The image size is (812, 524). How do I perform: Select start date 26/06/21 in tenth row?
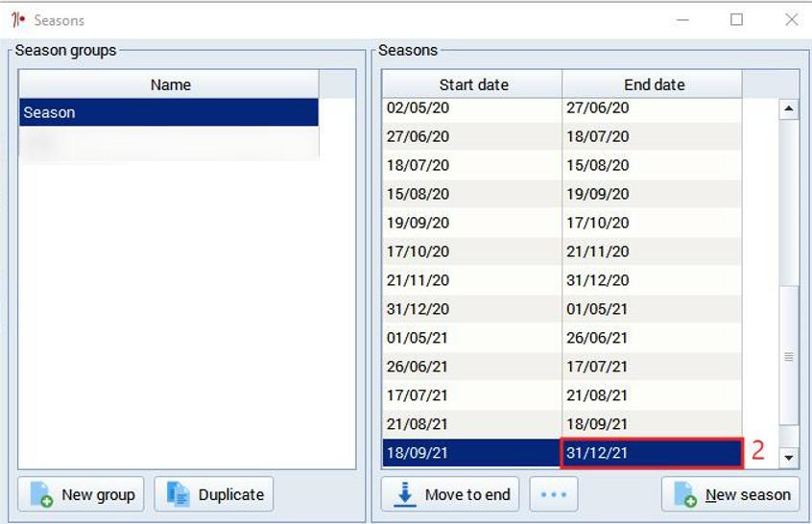(472, 367)
